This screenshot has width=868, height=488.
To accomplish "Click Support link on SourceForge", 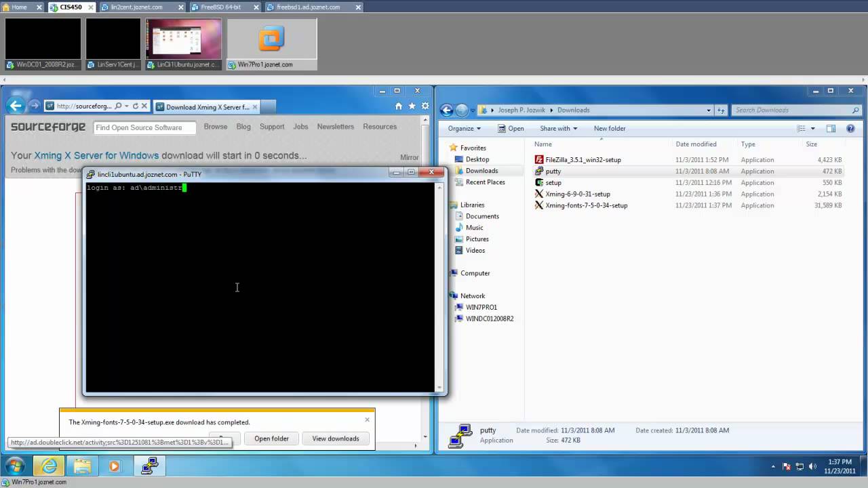I will [272, 127].
